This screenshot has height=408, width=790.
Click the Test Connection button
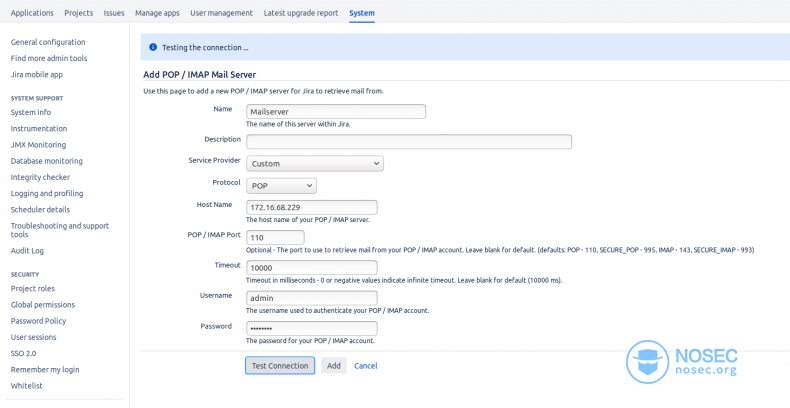(280, 366)
